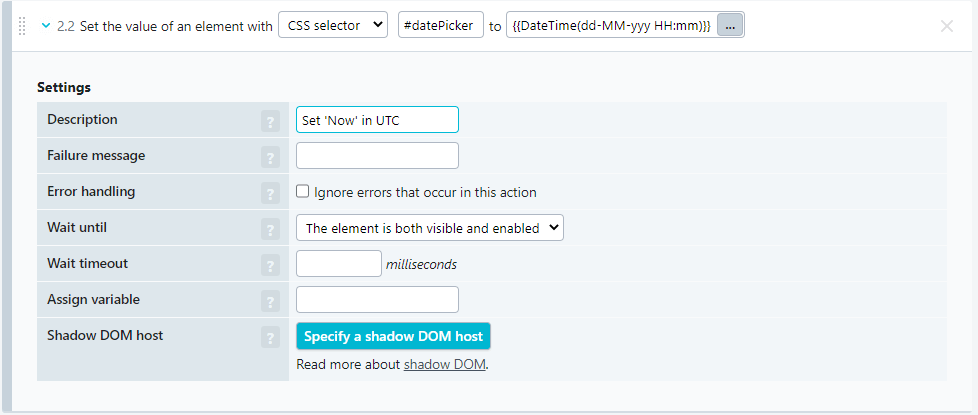Click the Wait timeout milliseconds field

click(x=339, y=264)
